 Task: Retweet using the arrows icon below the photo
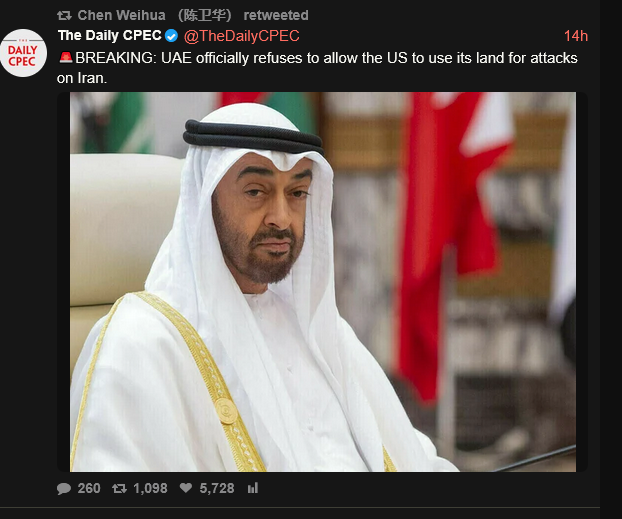[119, 488]
